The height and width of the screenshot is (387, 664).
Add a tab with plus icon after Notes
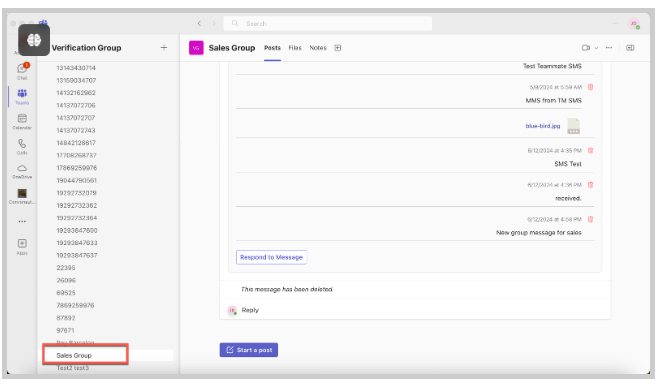coord(338,48)
